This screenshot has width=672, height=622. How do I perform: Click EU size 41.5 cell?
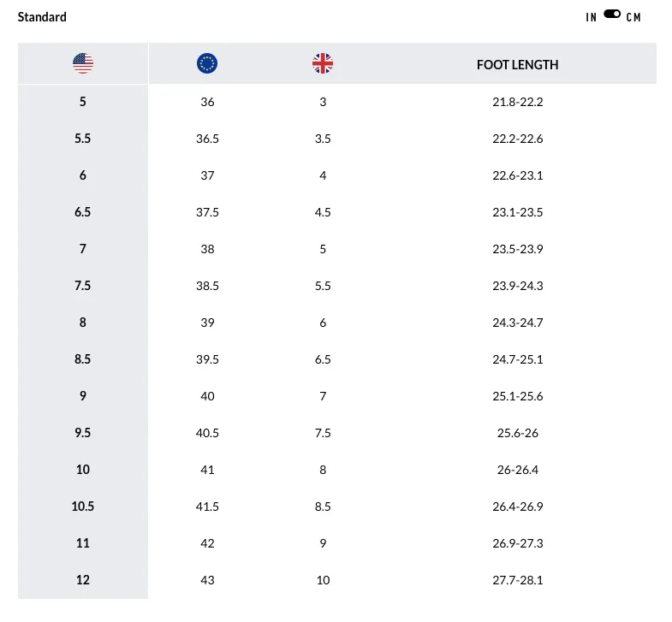(207, 506)
